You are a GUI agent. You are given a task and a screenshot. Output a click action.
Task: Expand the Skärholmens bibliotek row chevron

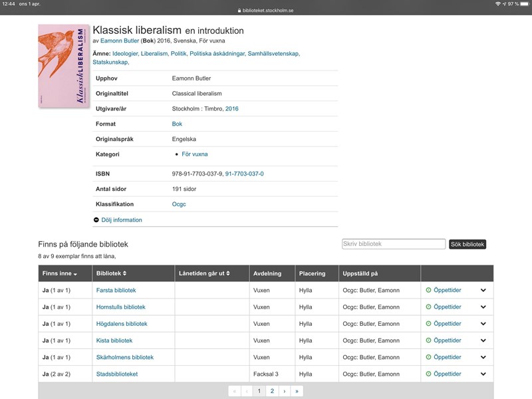click(483, 357)
